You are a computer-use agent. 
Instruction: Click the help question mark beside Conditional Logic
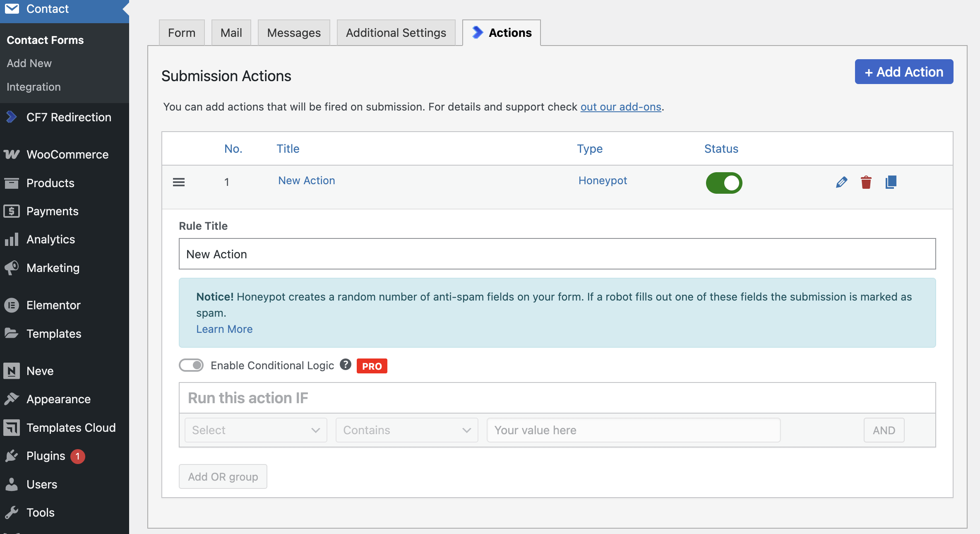point(346,365)
